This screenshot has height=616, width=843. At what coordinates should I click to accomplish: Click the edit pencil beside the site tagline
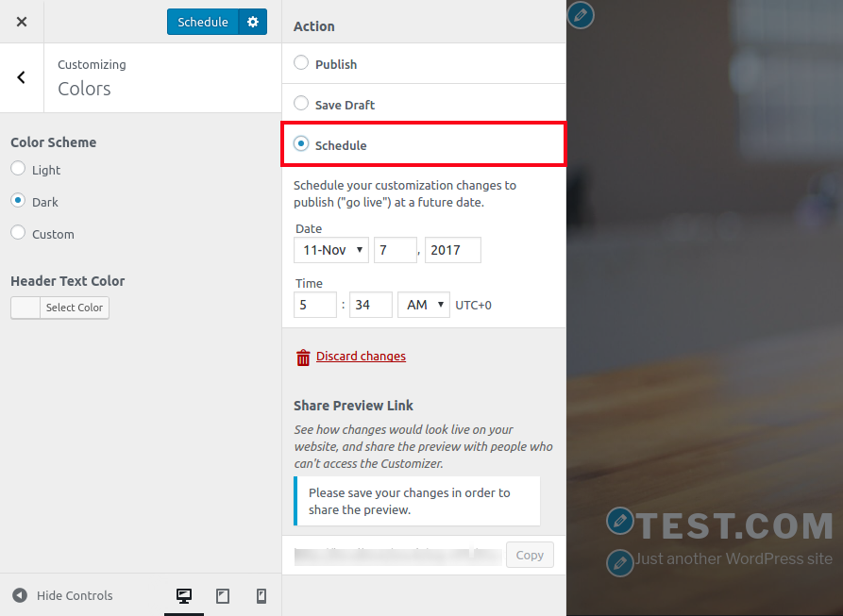(619, 563)
